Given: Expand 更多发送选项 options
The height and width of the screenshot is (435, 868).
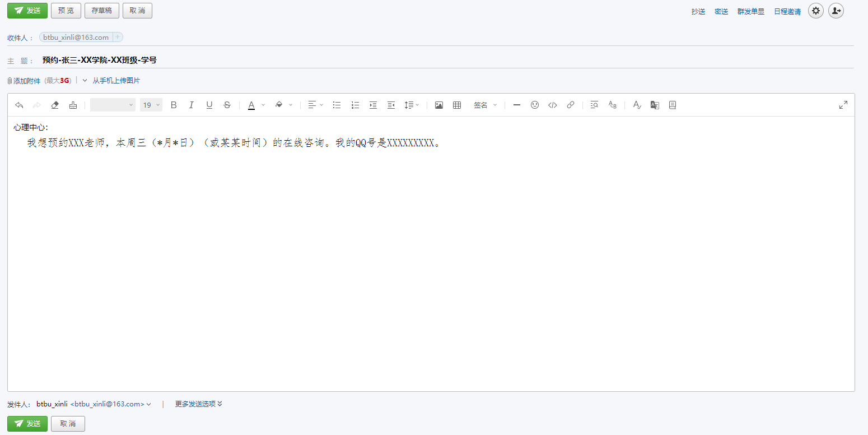Looking at the screenshot, I should (198, 404).
